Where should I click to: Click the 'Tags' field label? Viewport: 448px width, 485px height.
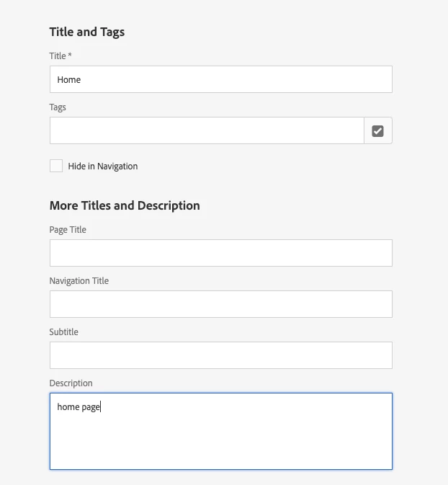(x=58, y=107)
